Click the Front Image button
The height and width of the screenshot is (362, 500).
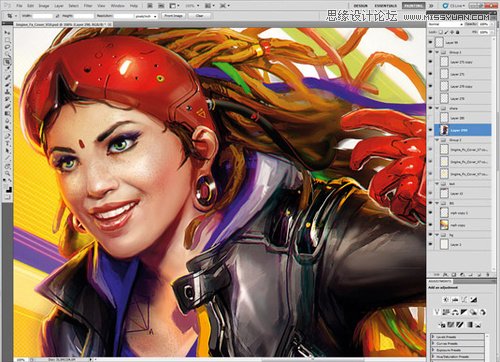click(173, 16)
